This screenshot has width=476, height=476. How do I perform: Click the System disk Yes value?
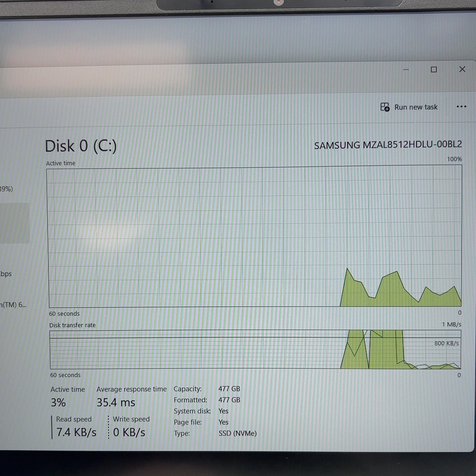223,411
